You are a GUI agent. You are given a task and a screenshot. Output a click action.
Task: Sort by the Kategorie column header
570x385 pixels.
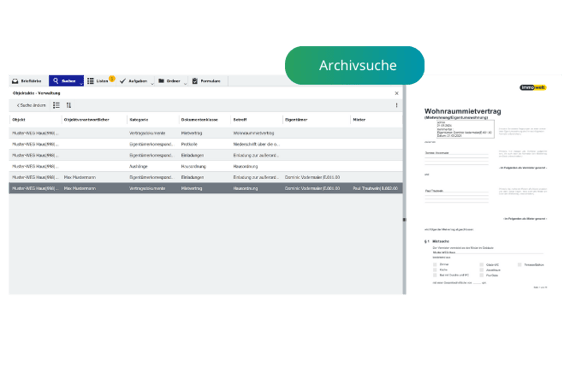coord(139,120)
